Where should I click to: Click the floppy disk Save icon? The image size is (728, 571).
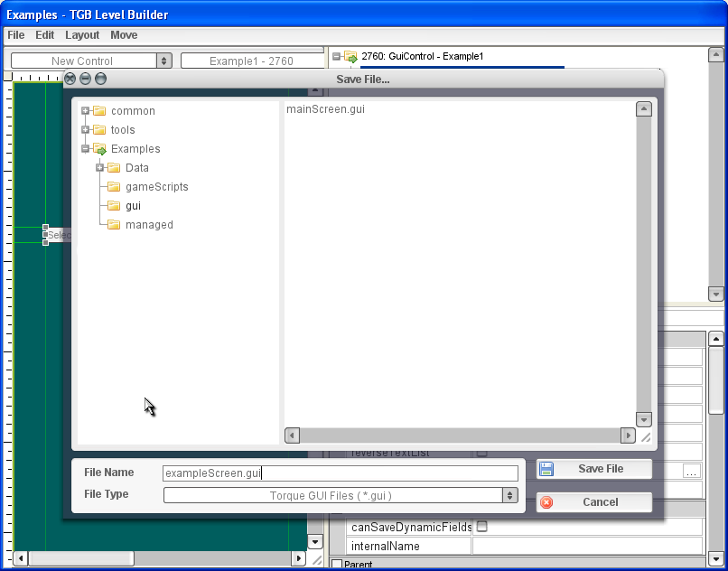[x=546, y=469]
